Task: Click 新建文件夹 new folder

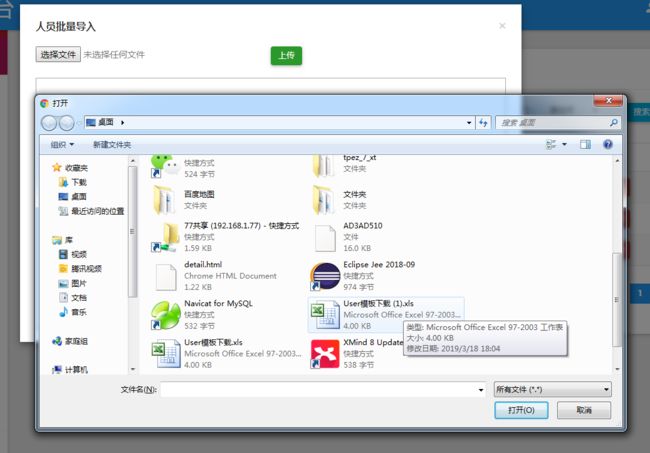Action: pos(112,145)
